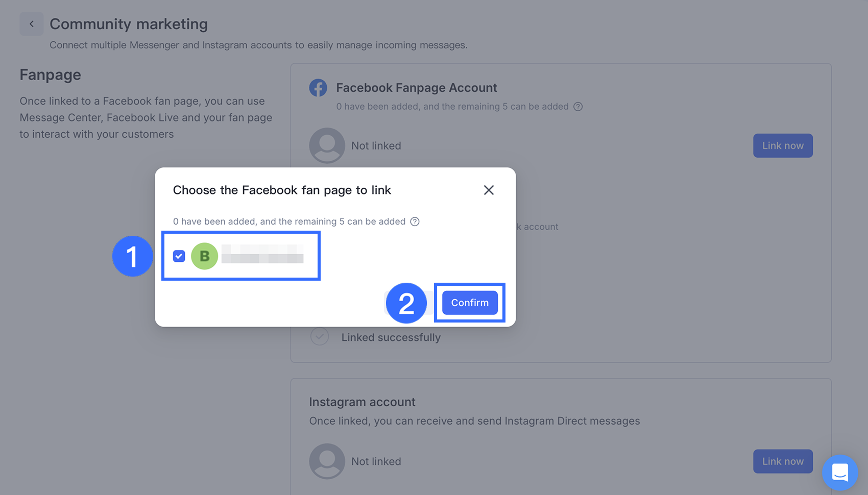Click the Linked successfully check circle
Viewport: 868px width, 495px height.
click(x=320, y=337)
